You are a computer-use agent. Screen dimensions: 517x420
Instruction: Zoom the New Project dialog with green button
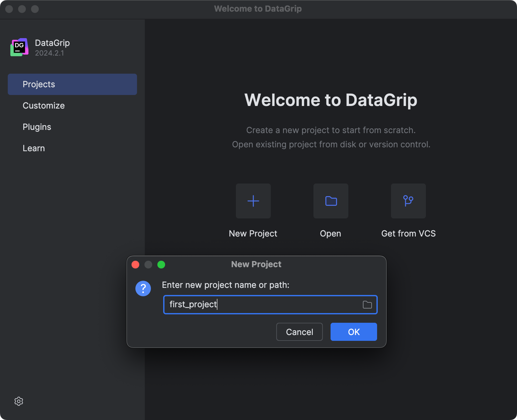[x=161, y=265]
